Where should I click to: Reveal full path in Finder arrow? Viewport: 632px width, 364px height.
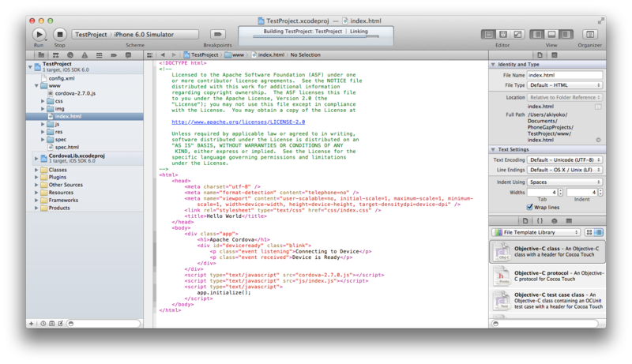pos(598,140)
